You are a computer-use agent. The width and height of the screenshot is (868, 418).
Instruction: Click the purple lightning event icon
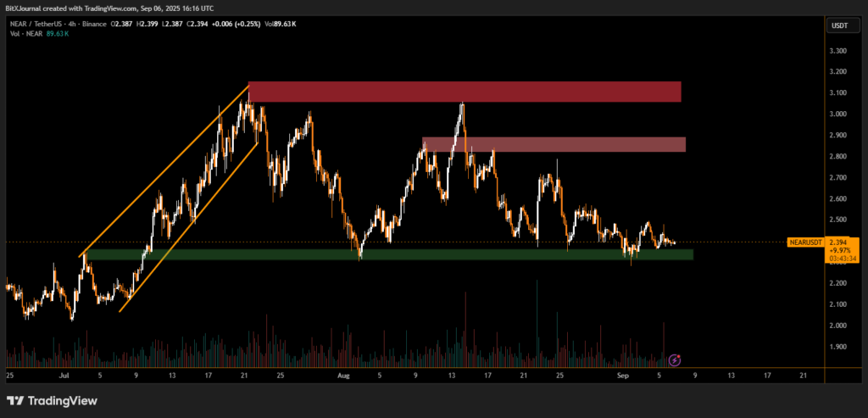point(675,360)
